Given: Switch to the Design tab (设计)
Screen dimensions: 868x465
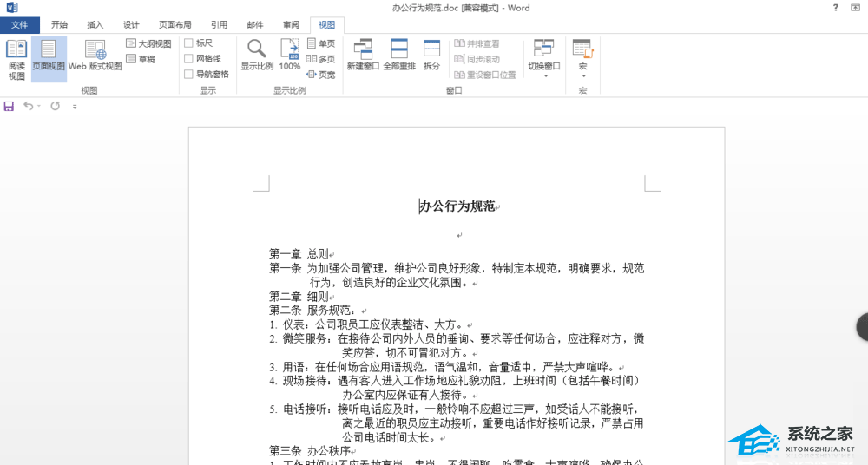Looking at the screenshot, I should pyautogui.click(x=131, y=25).
